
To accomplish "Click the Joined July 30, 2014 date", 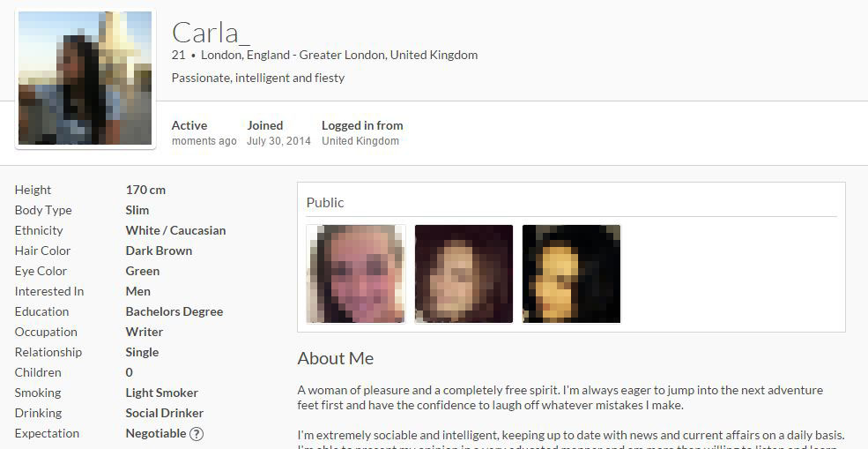I will click(279, 133).
